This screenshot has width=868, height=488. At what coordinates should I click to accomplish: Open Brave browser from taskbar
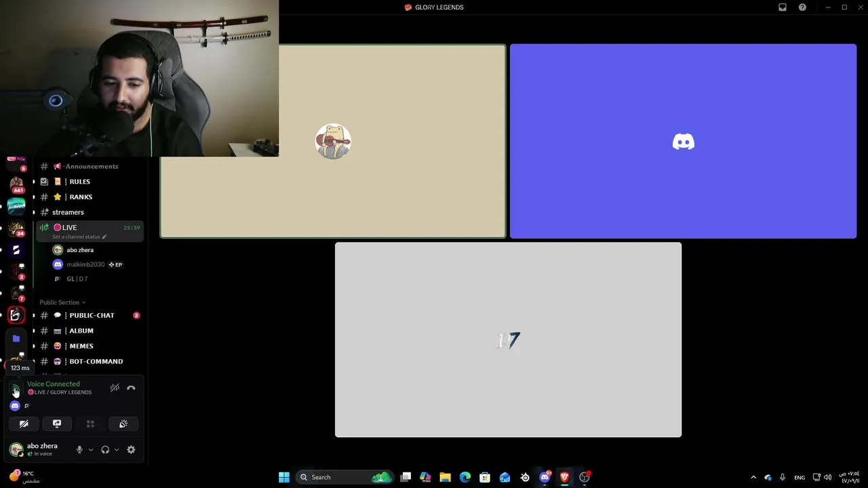pos(564,477)
